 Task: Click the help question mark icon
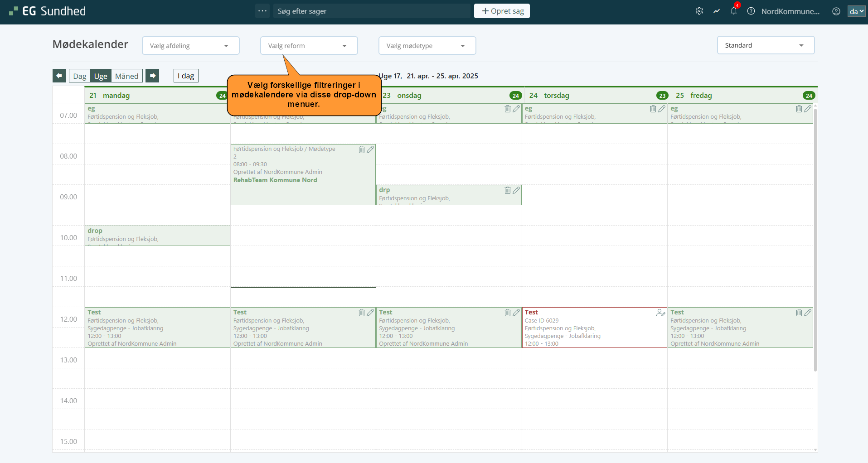pyautogui.click(x=751, y=11)
